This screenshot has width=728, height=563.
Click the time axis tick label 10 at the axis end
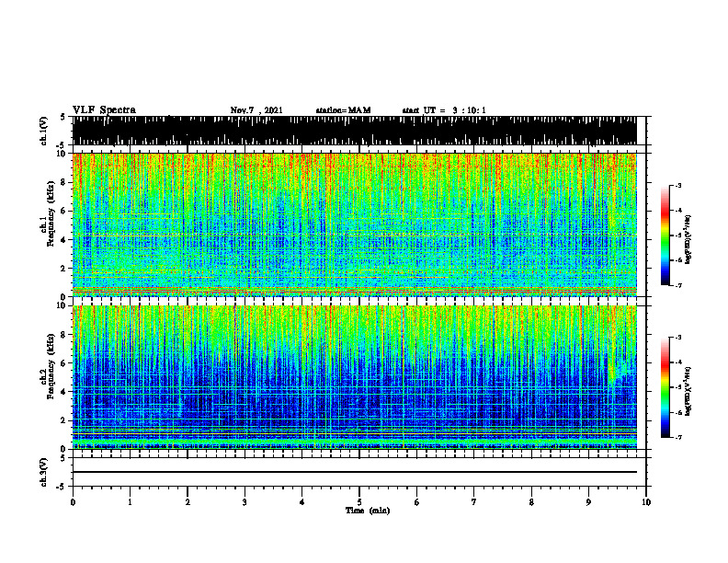646,502
